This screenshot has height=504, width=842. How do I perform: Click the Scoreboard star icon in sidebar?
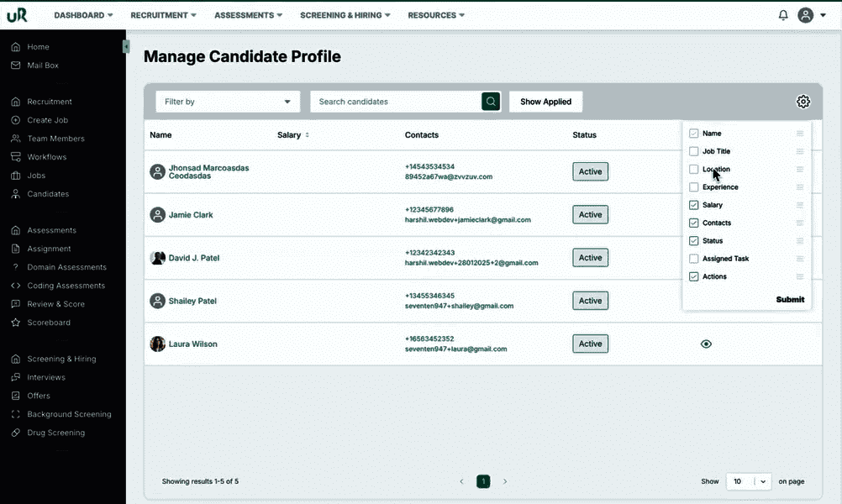16,323
